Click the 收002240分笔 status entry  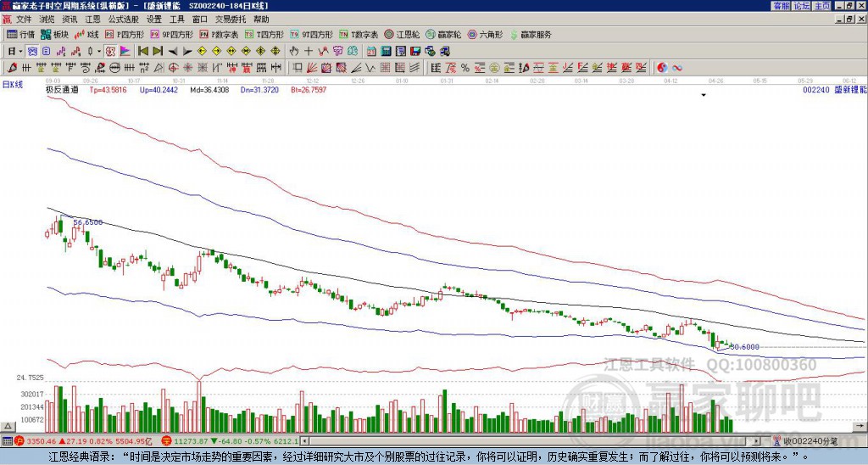click(806, 441)
